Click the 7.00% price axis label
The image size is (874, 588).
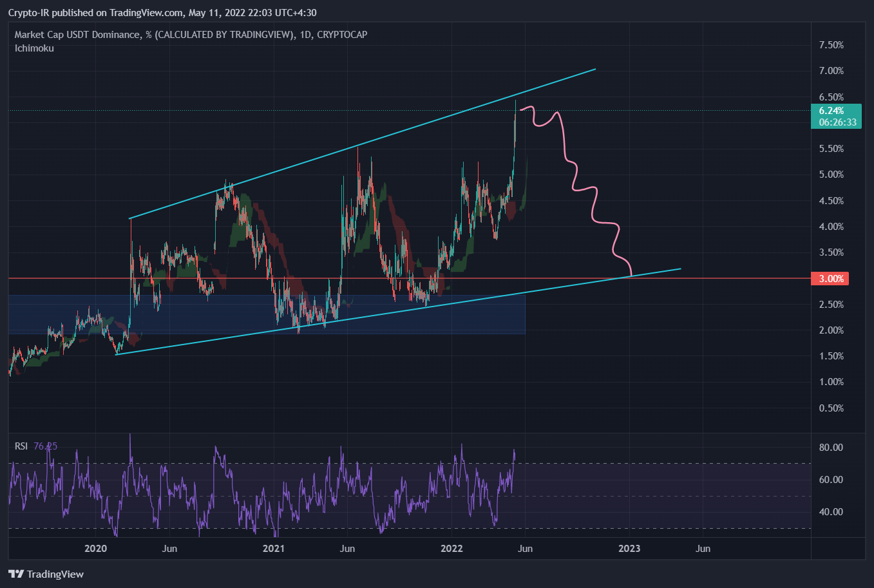click(x=831, y=71)
